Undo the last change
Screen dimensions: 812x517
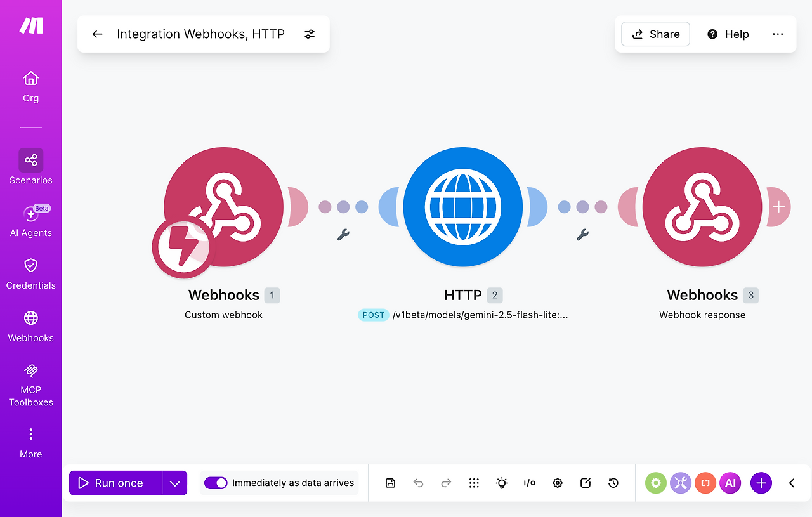(x=418, y=483)
